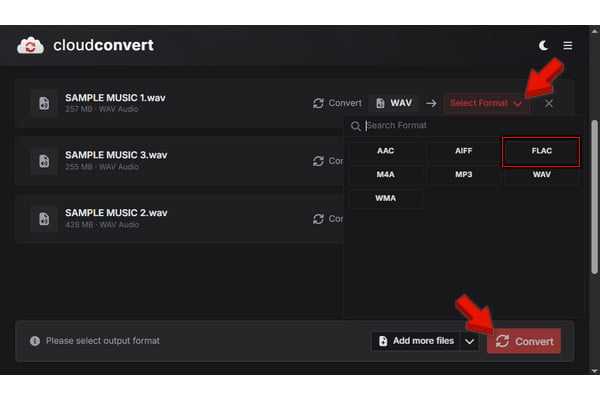Remove SAMPLE MUSIC 1.wav with the X icon

[549, 103]
